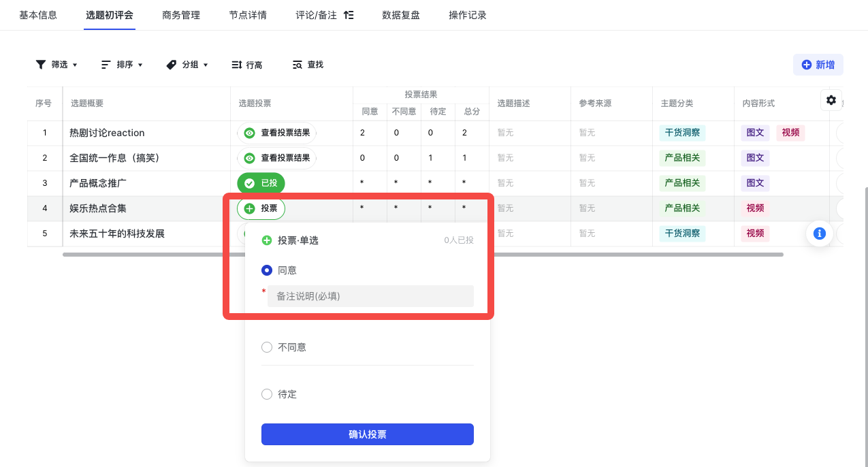Click the 新增 add button

coord(818,65)
